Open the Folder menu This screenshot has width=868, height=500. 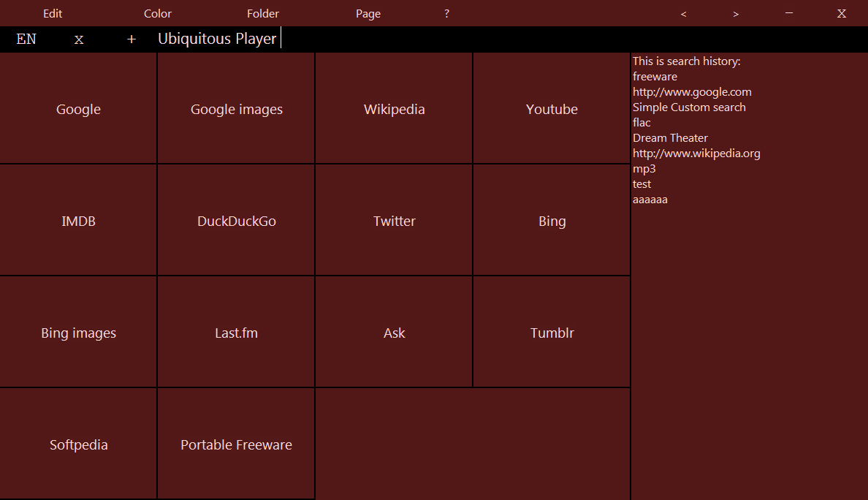pyautogui.click(x=263, y=13)
